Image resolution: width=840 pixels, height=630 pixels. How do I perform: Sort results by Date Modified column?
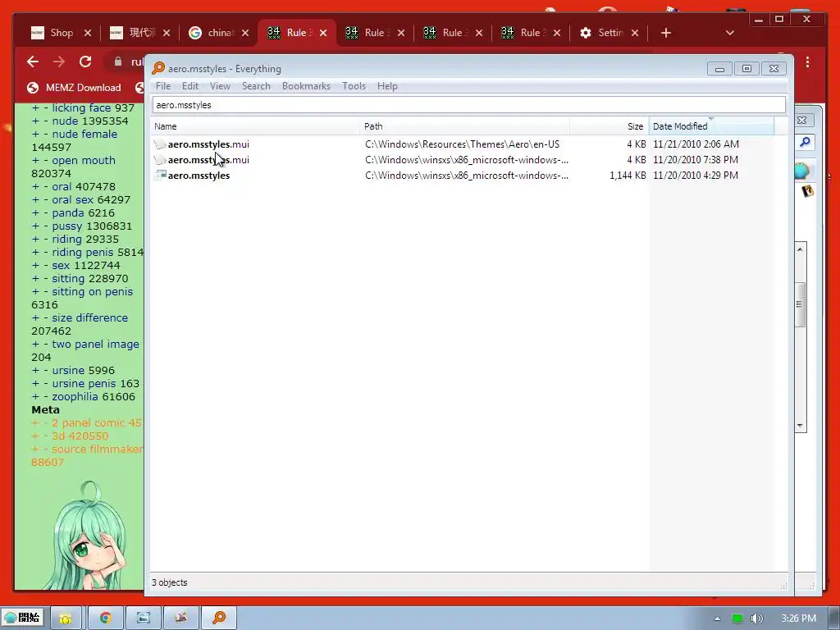(x=711, y=126)
